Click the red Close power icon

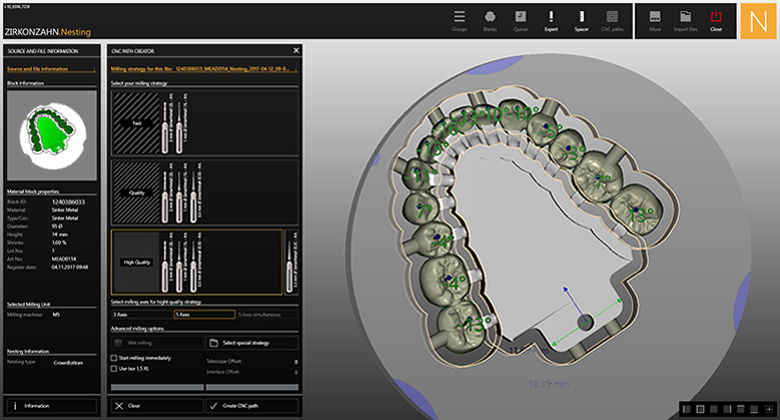point(716,19)
